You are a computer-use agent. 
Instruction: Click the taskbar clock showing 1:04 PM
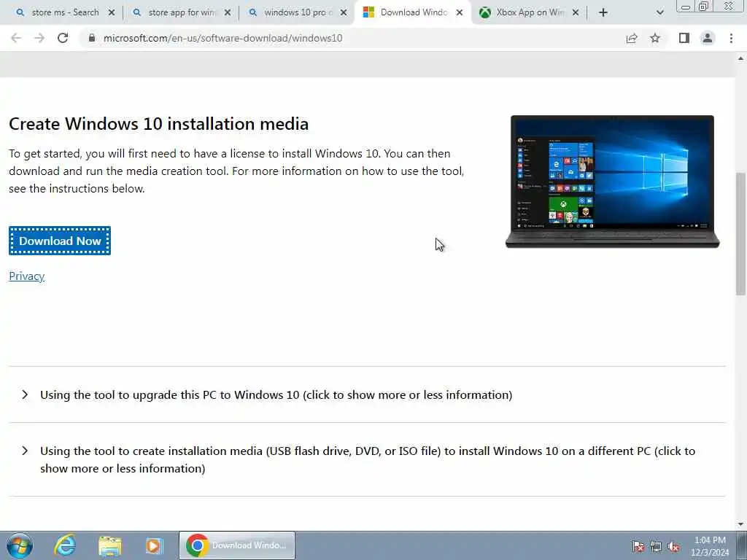click(710, 546)
